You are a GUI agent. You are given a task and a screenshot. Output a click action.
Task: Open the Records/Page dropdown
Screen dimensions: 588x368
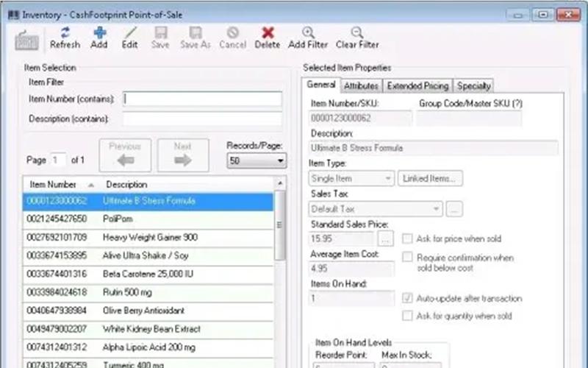coord(257,160)
